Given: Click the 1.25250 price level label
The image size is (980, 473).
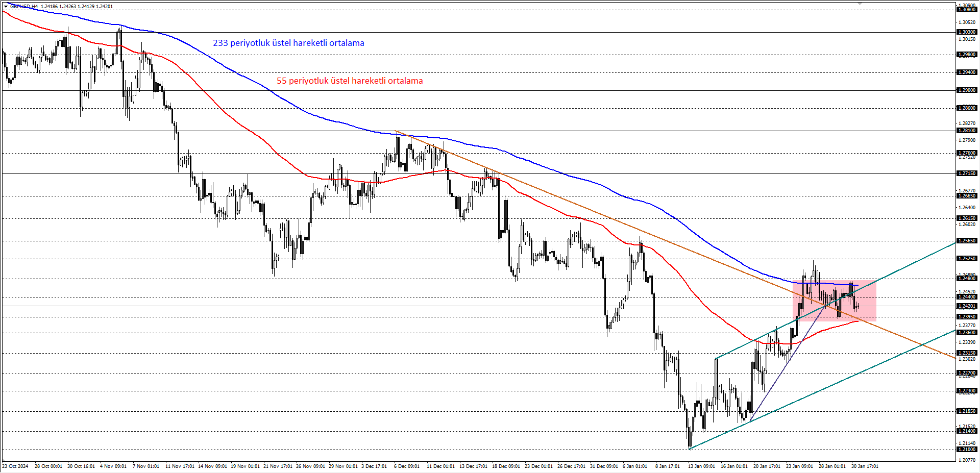Looking at the screenshot, I should click(967, 259).
